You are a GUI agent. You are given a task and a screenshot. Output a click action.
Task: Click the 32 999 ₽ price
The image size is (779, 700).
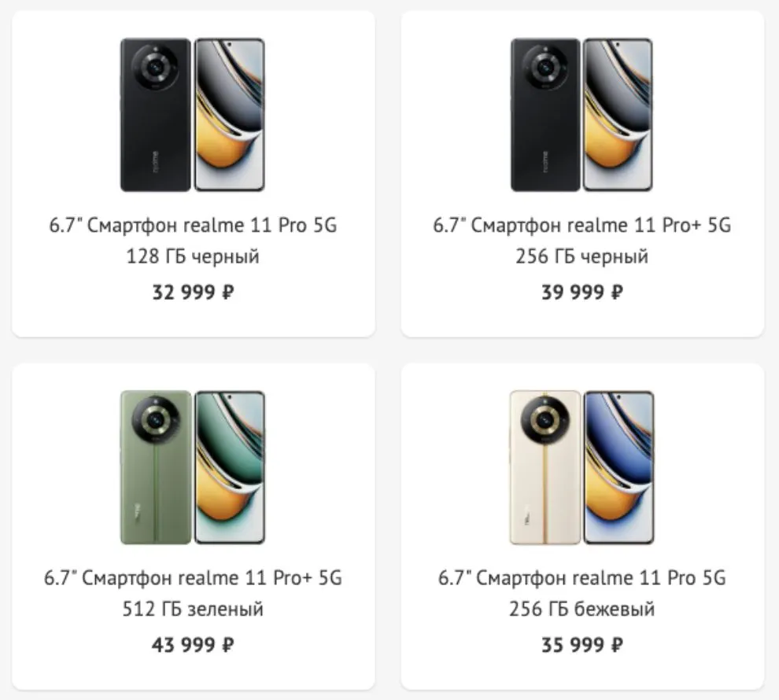point(193,293)
